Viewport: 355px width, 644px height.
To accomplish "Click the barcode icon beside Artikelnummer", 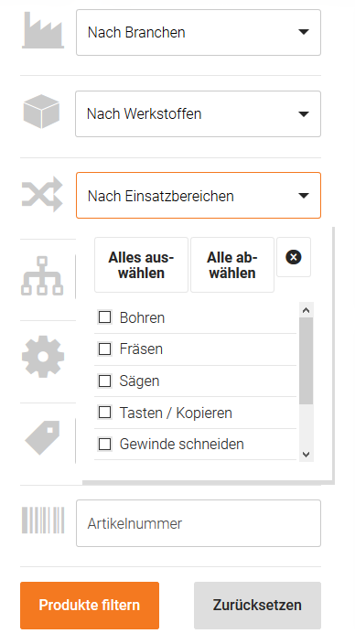I will click(x=43, y=520).
